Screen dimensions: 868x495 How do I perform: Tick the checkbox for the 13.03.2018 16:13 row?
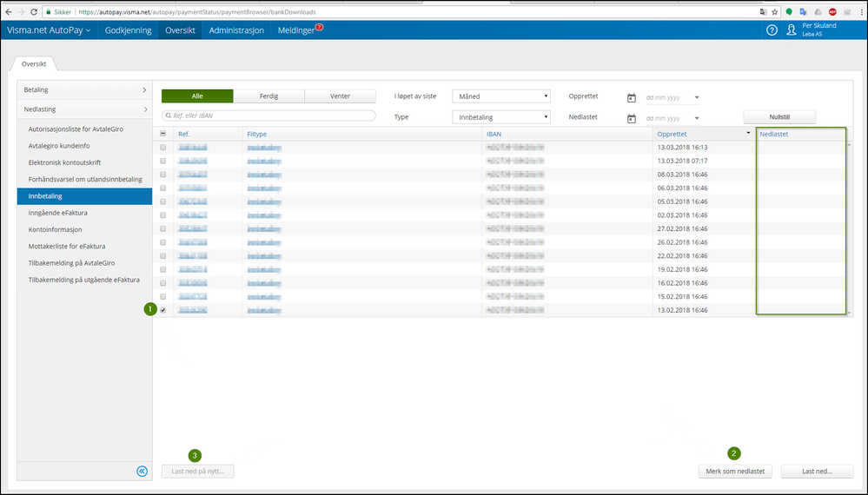162,148
